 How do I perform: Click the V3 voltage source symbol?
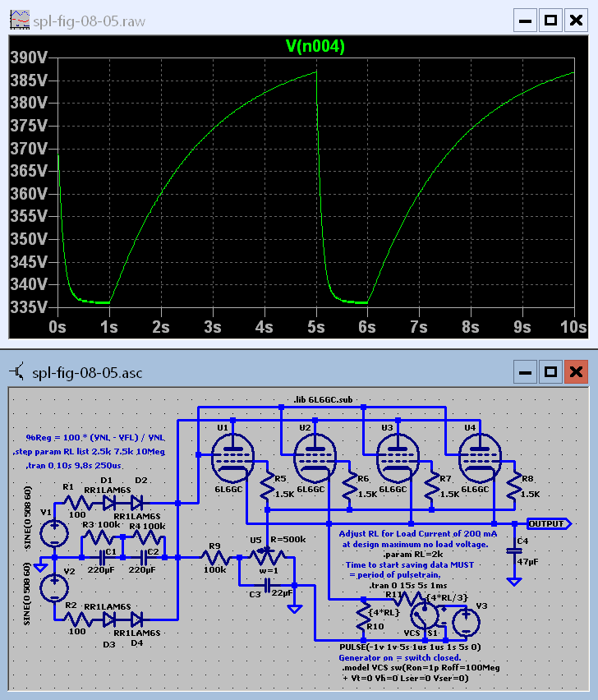[465, 620]
